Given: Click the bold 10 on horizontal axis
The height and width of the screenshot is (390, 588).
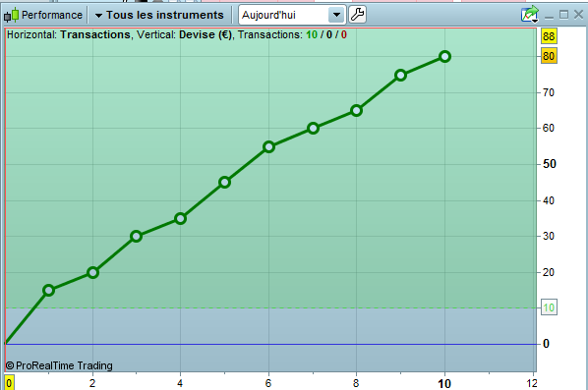Looking at the screenshot, I should coord(444,384).
